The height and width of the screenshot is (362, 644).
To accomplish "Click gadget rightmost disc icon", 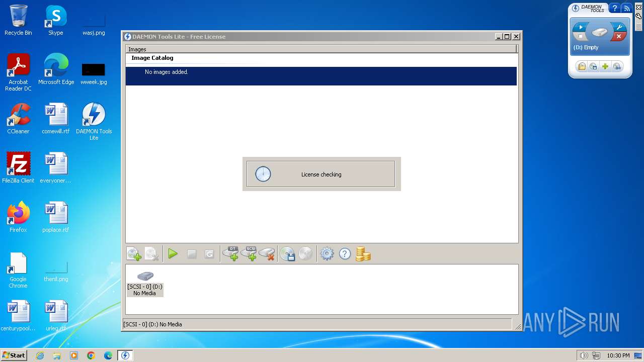I will click(617, 66).
